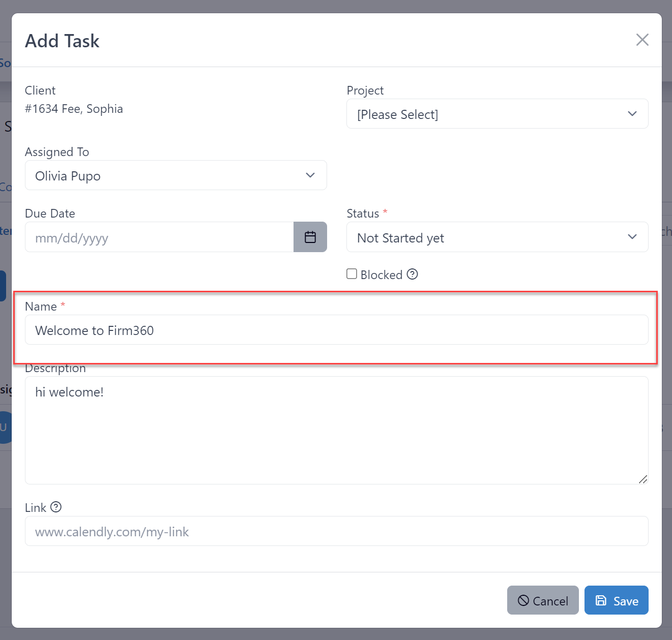
Task: Click the help icon beside Link label
Action: coord(56,507)
